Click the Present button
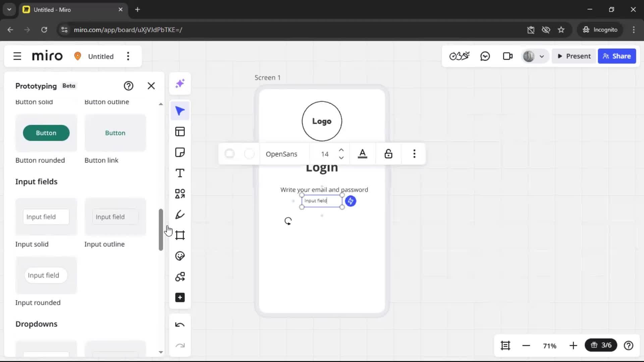 (x=574, y=56)
